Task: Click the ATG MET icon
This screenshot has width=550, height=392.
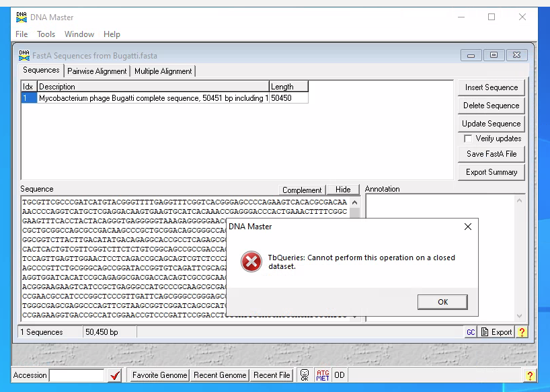Action: [323, 375]
